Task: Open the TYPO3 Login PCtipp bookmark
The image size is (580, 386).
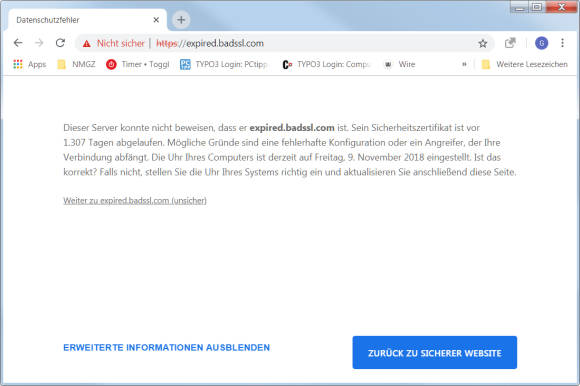Action: pos(223,64)
